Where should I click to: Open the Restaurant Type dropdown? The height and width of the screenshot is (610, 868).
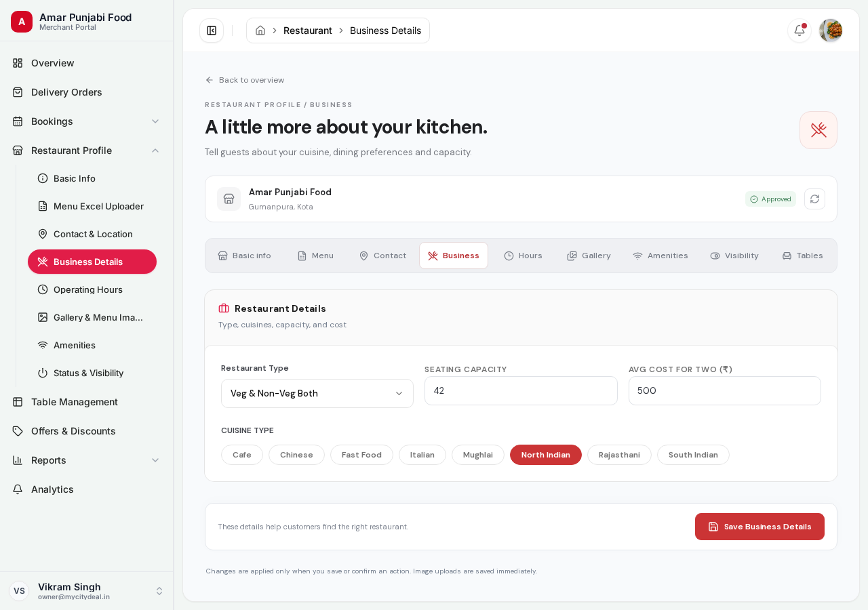coord(317,393)
